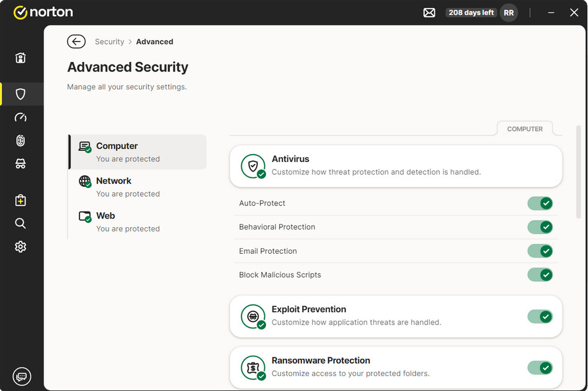Disable the Auto-Protect toggle
Viewport: 588px width, 391px height.
(x=540, y=204)
